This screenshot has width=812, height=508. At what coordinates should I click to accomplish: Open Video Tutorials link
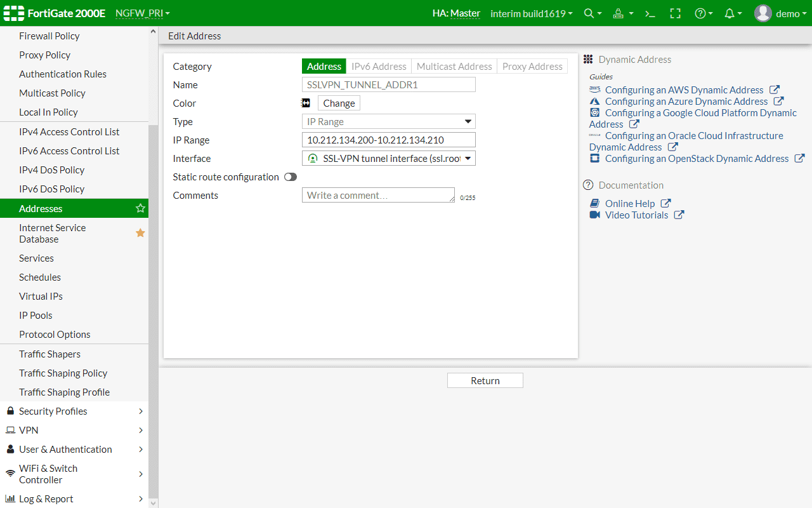coord(636,215)
